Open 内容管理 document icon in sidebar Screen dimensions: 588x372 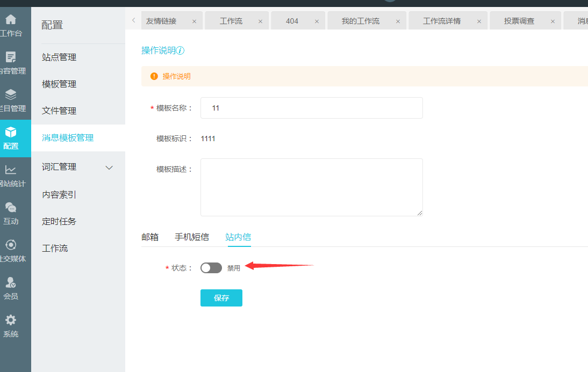(11, 57)
